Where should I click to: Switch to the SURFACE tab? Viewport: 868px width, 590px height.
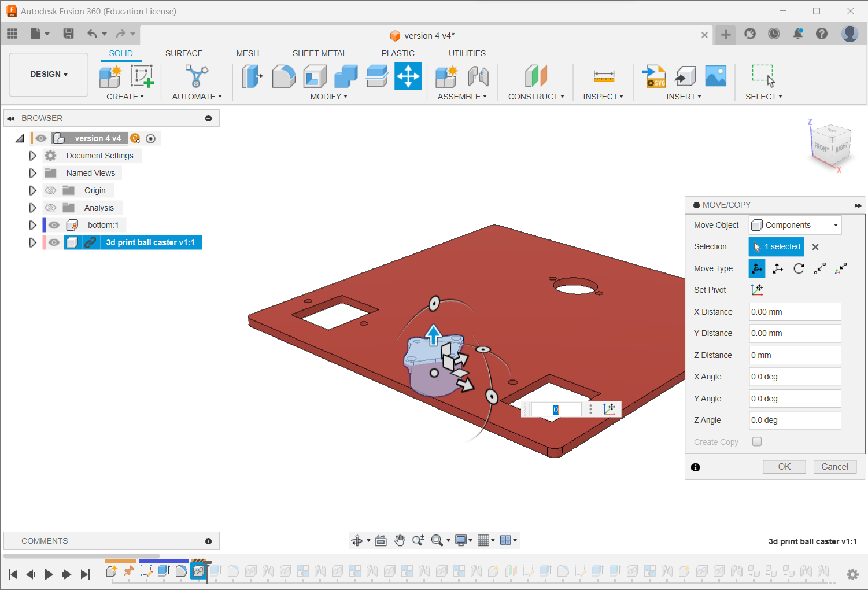point(184,53)
